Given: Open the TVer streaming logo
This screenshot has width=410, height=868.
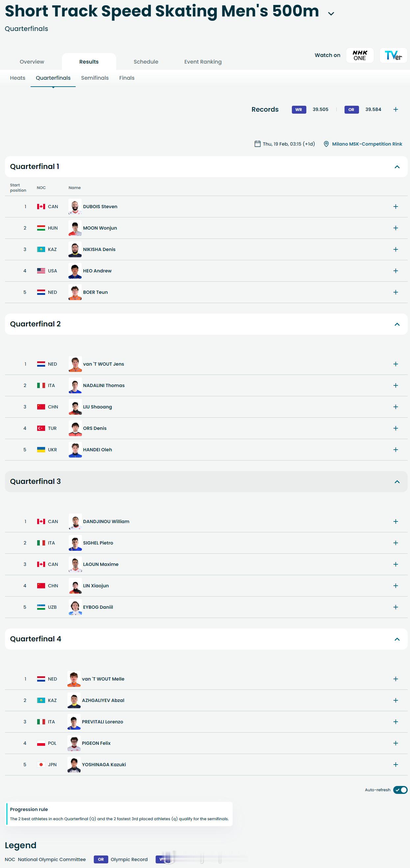Looking at the screenshot, I should [x=393, y=55].
